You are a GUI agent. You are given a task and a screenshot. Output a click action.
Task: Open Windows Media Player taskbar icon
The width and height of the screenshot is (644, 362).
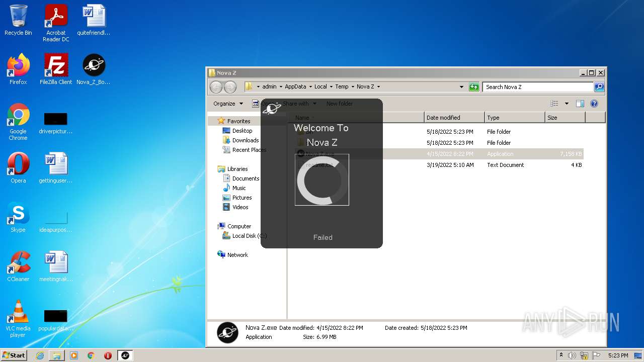74,355
